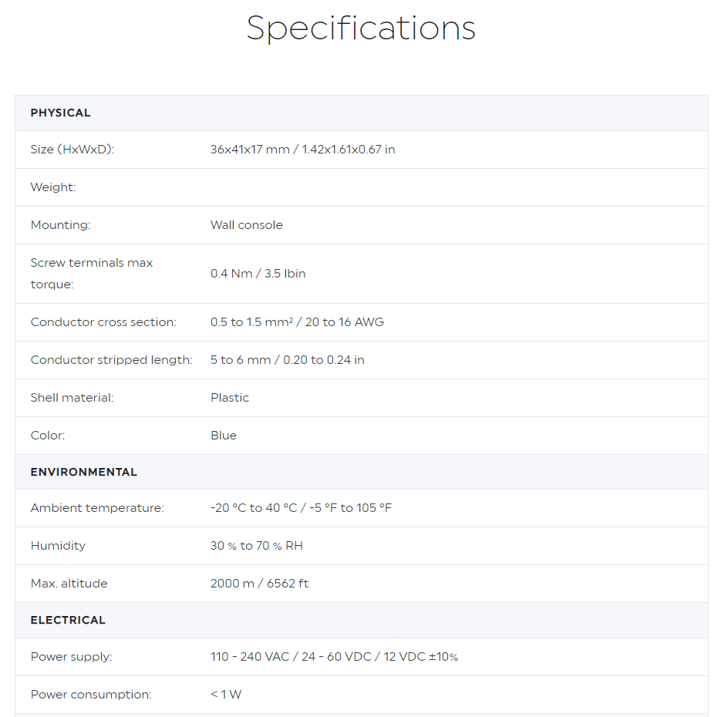Viewport: 728px width, 717px height.
Task: Click the Max. altitude label
Action: (69, 584)
